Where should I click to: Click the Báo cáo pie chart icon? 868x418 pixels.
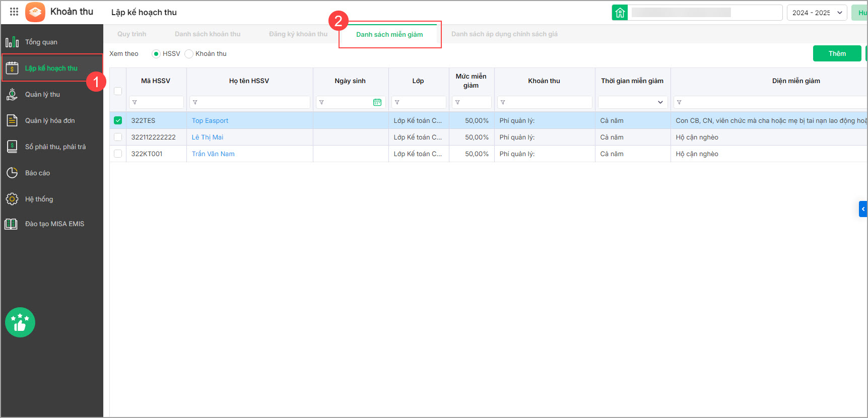tap(12, 173)
